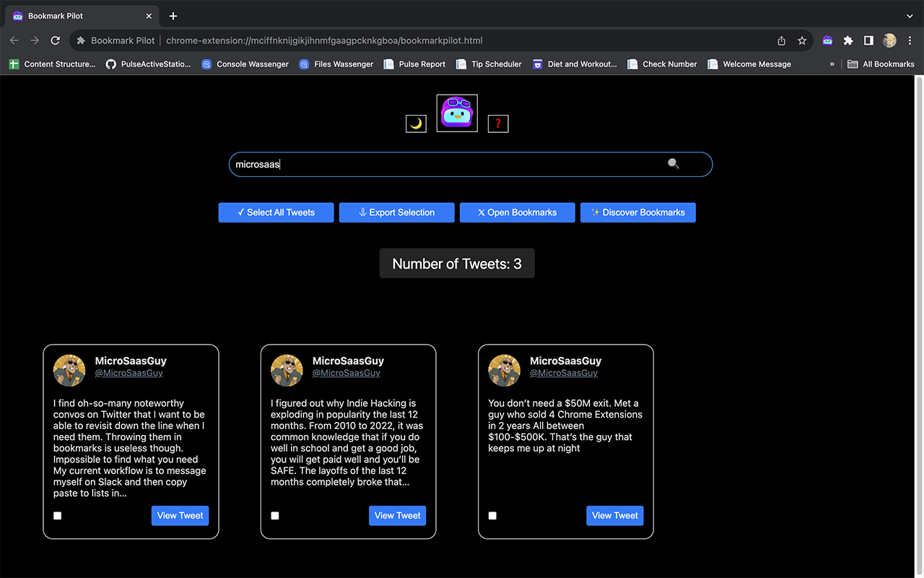Open the @MicroSaasGuy profile link on the first card
924x578 pixels.
(x=128, y=373)
